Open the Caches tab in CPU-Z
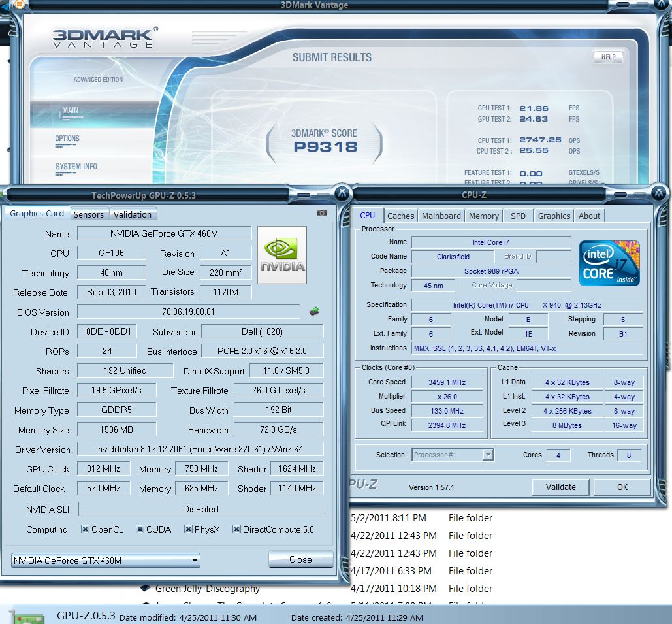672x624 pixels. (x=401, y=216)
